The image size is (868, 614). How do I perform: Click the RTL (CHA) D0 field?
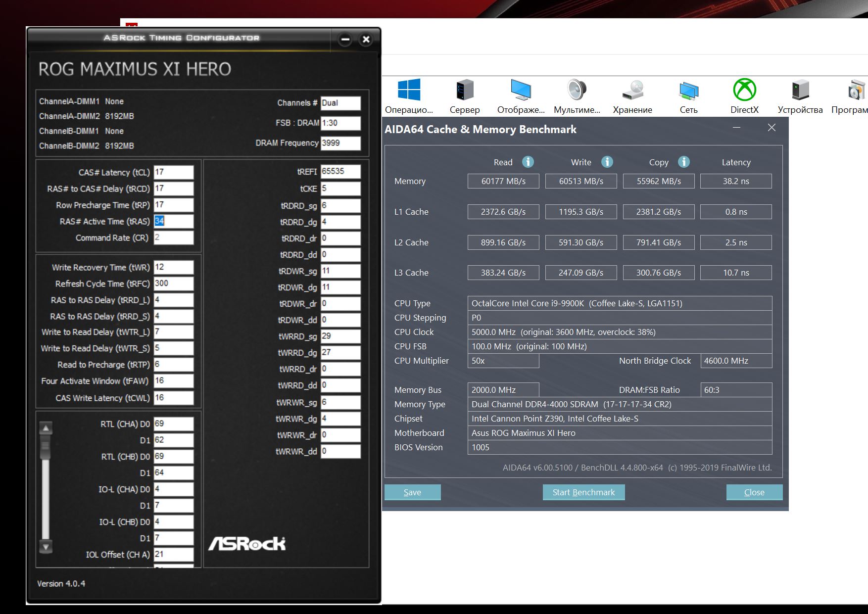(174, 424)
